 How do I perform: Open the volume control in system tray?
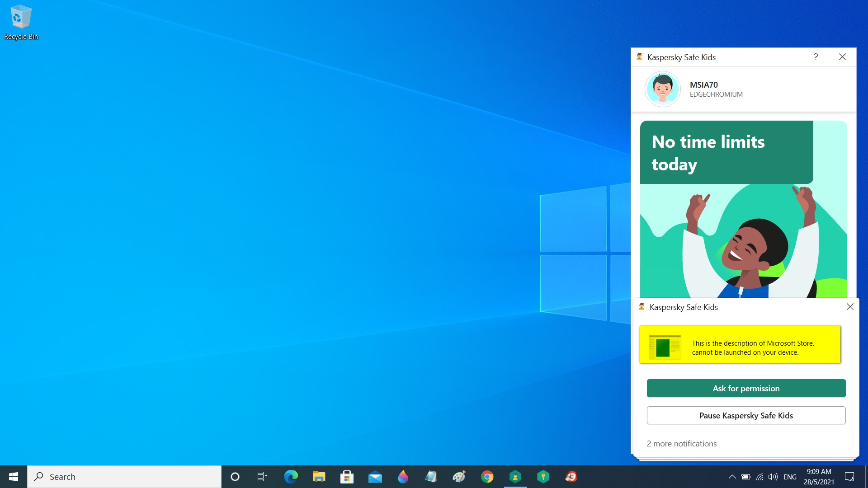pyautogui.click(x=773, y=477)
